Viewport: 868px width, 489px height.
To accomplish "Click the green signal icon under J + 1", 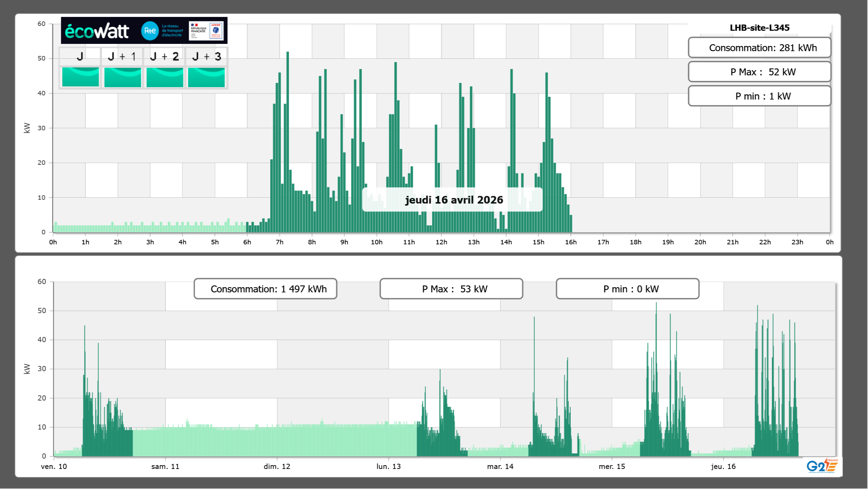I will [122, 77].
